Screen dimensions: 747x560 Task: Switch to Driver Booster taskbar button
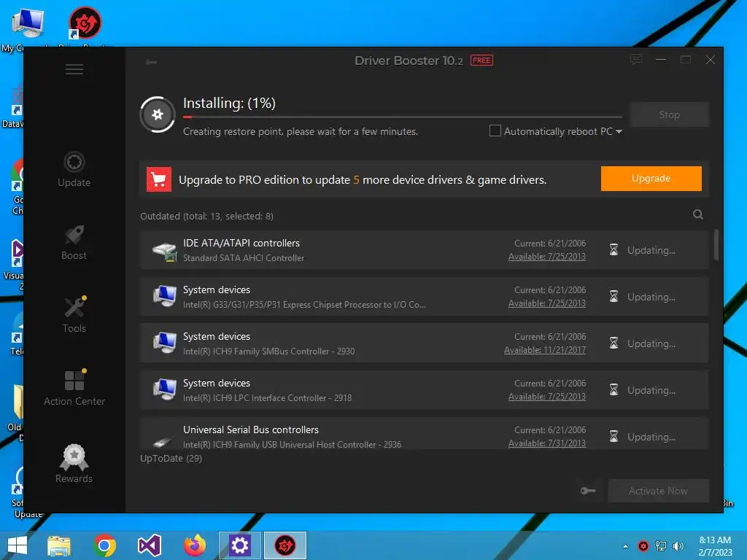click(x=285, y=545)
